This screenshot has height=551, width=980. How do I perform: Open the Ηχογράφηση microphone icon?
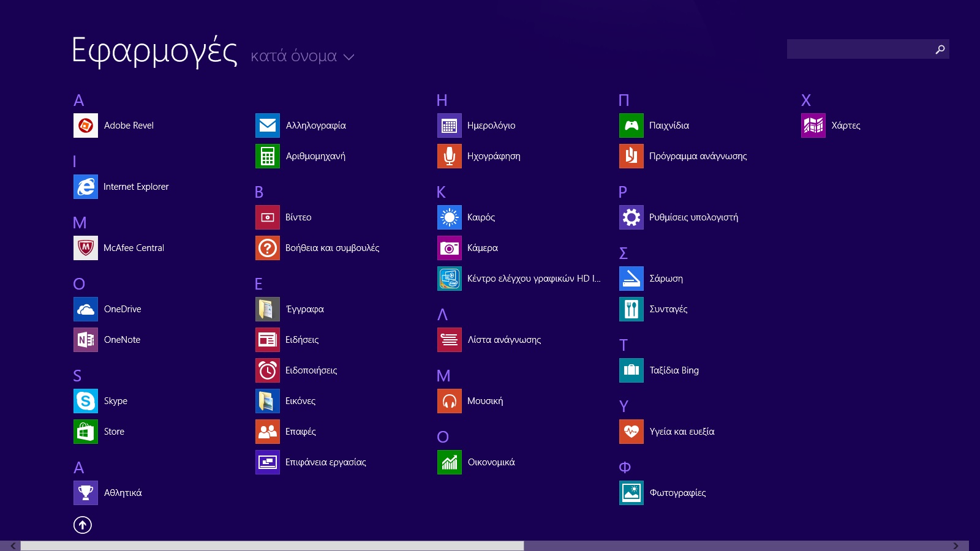(450, 156)
